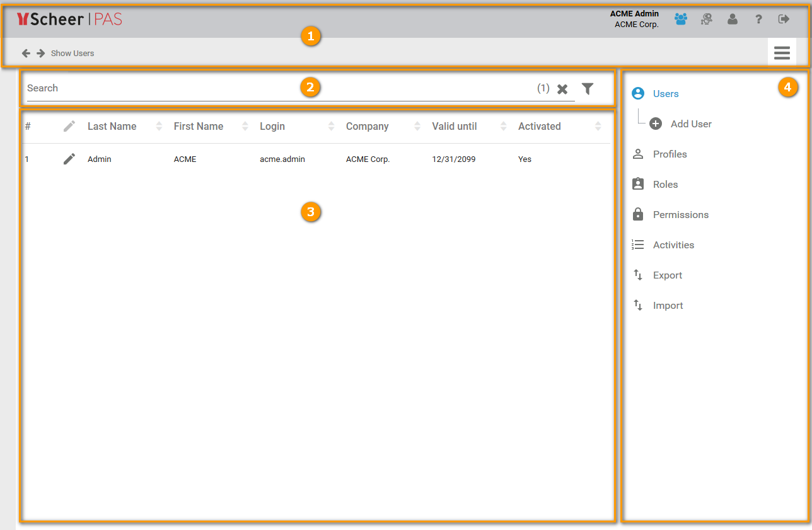Open help using the question mark icon
Image resolution: width=812 pixels, height=530 pixels.
coord(758,20)
